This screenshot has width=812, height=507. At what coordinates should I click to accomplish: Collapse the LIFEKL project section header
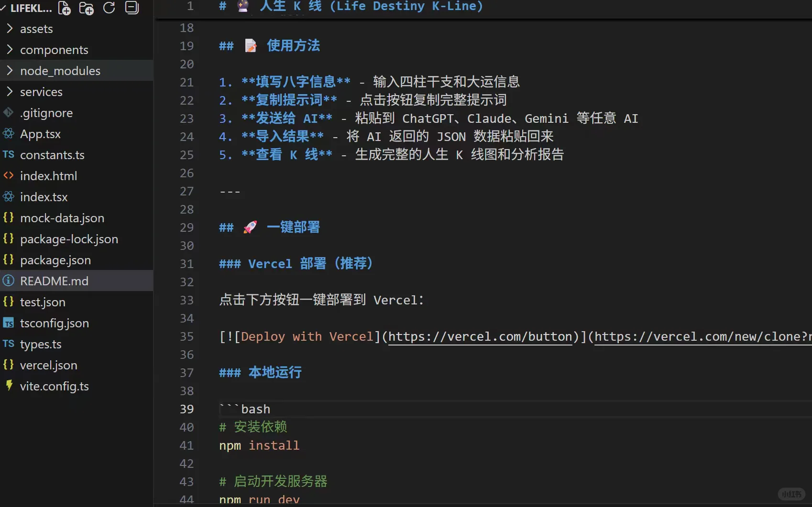4,8
